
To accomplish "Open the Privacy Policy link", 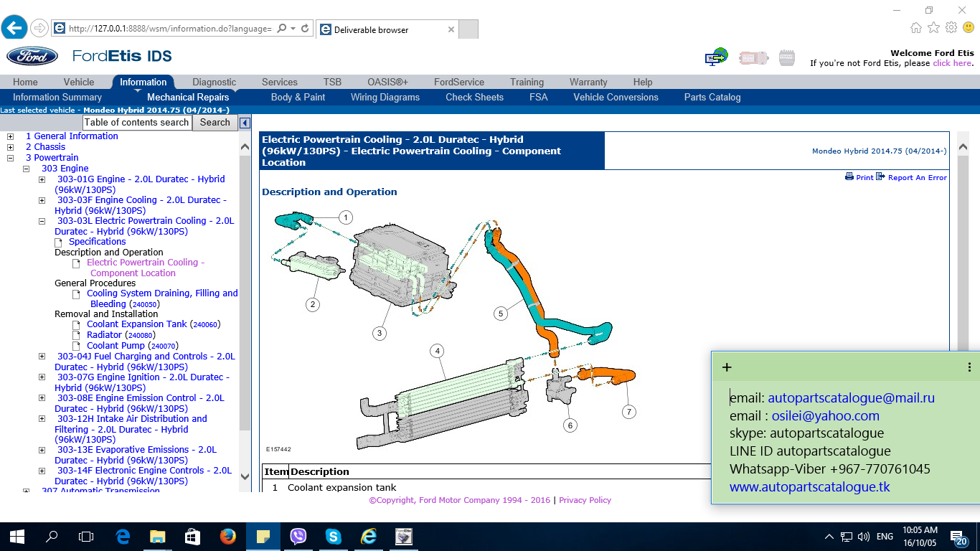I will click(x=585, y=500).
